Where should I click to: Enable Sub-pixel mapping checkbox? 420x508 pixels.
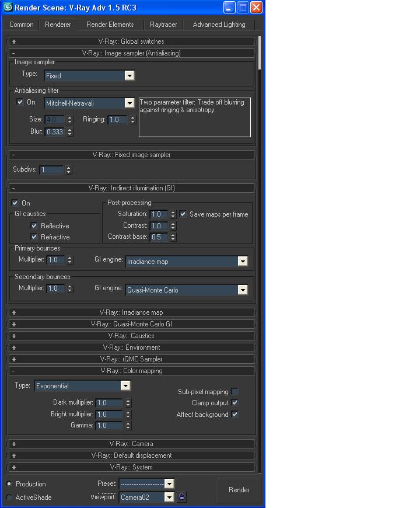[235, 391]
